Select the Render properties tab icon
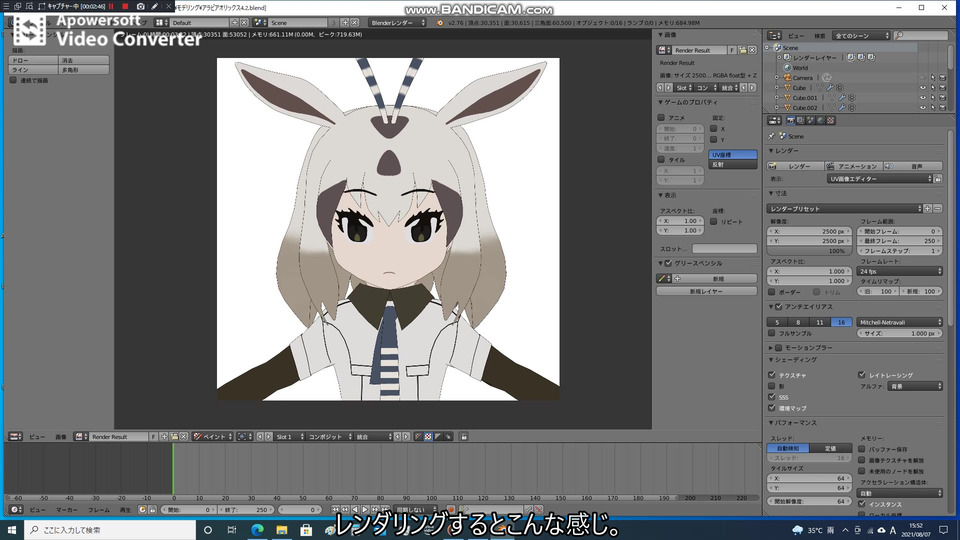Screen dimensions: 960x540 [791, 121]
